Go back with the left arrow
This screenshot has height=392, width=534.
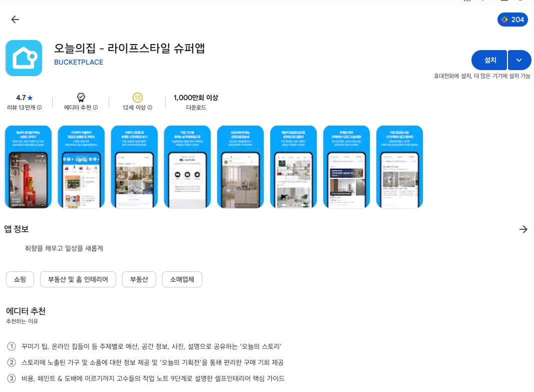tap(15, 20)
